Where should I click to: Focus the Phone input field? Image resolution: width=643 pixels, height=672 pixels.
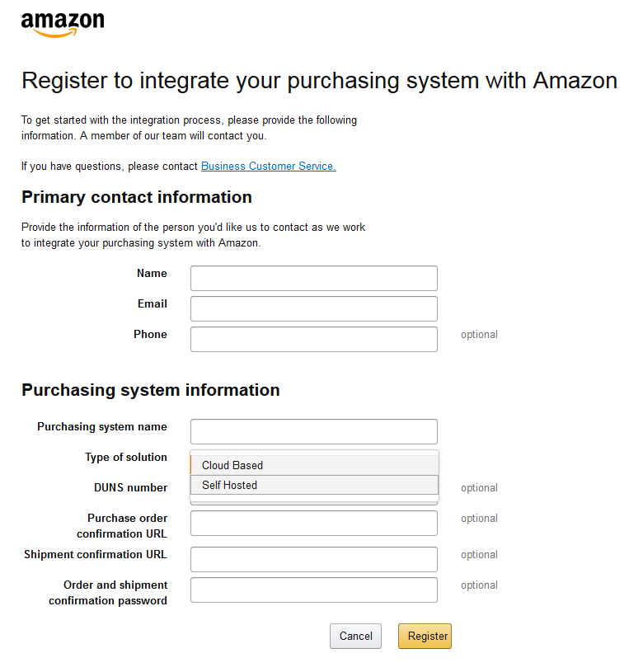[313, 339]
